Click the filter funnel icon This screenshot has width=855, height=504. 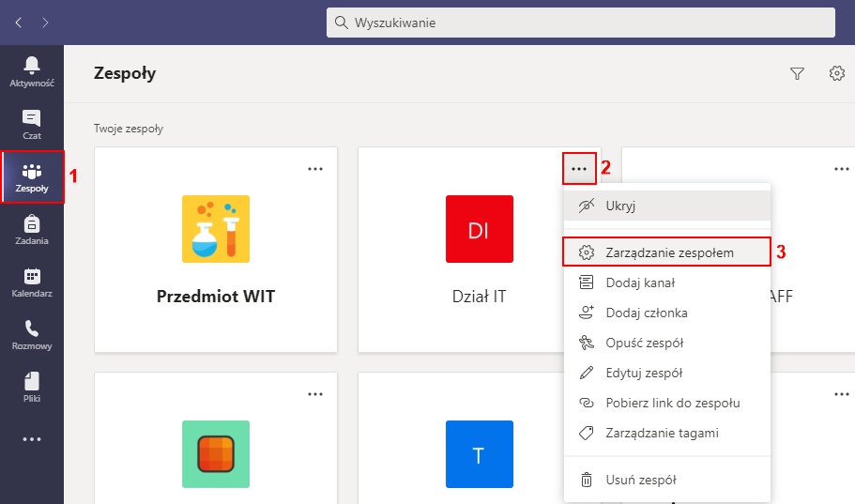pyautogui.click(x=797, y=73)
